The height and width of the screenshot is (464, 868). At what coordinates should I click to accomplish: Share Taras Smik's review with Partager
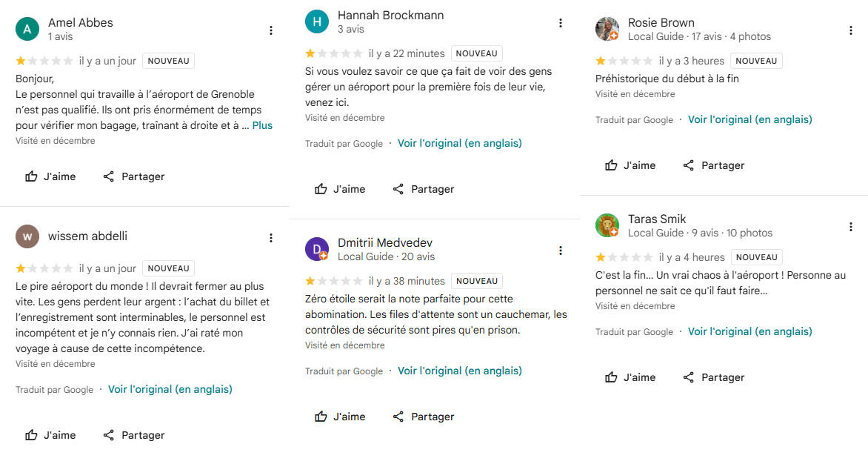[x=713, y=377]
